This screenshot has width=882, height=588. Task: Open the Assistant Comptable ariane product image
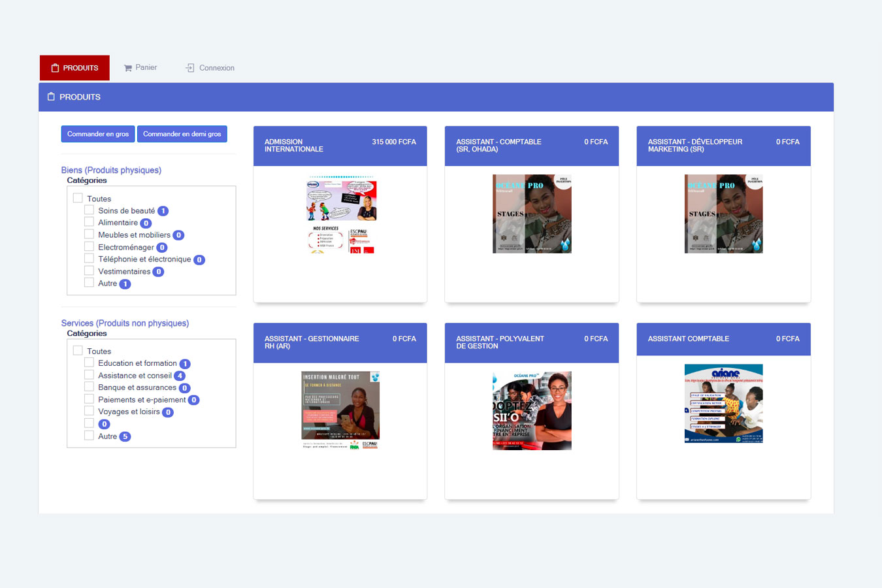click(x=723, y=404)
